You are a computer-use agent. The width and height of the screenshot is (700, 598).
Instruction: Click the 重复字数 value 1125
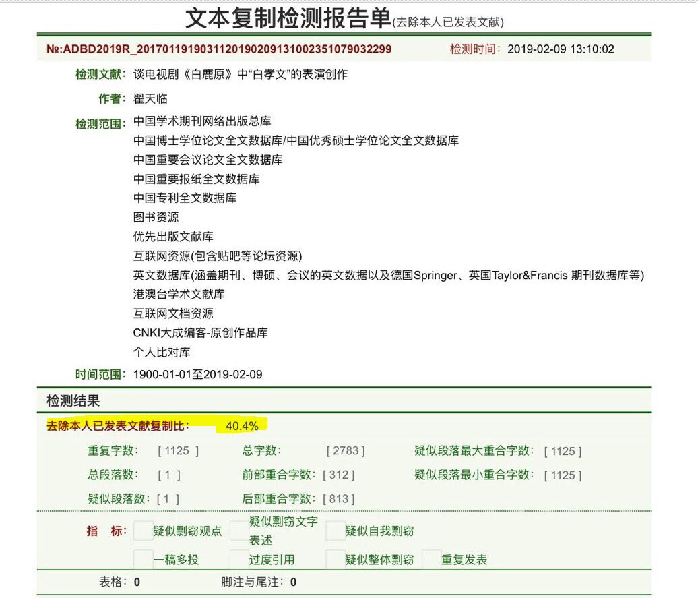[178, 451]
